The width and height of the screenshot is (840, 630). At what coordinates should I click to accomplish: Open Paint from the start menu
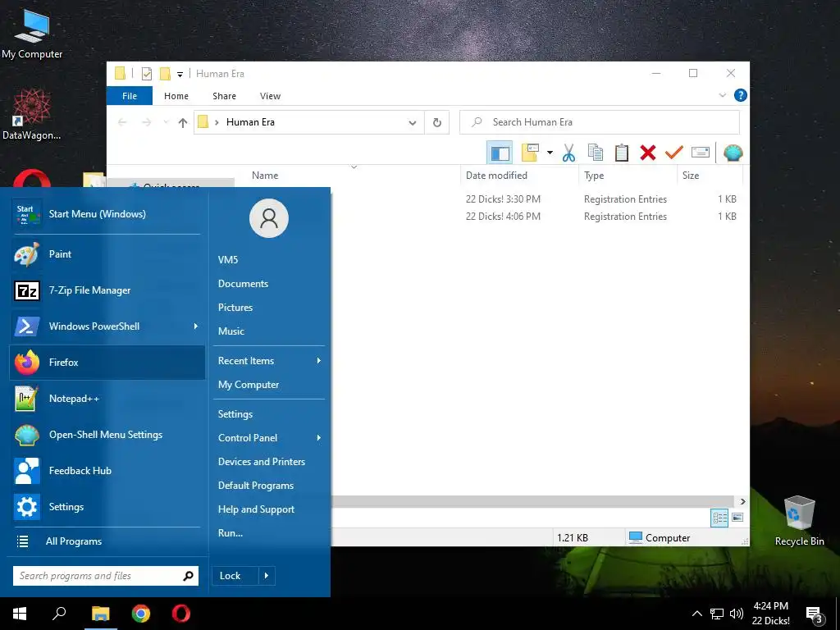(x=107, y=254)
